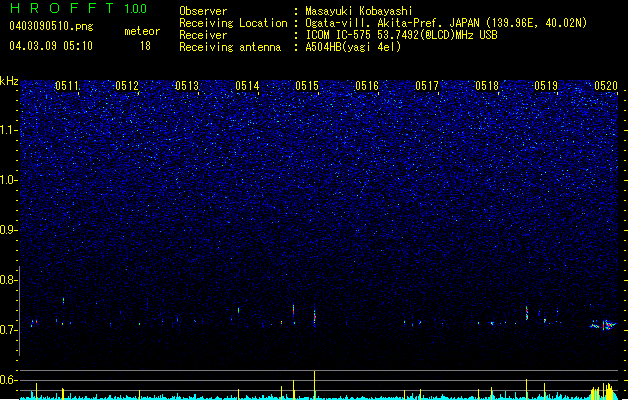
Task: Click the 0514 time marker
Action: (x=247, y=86)
